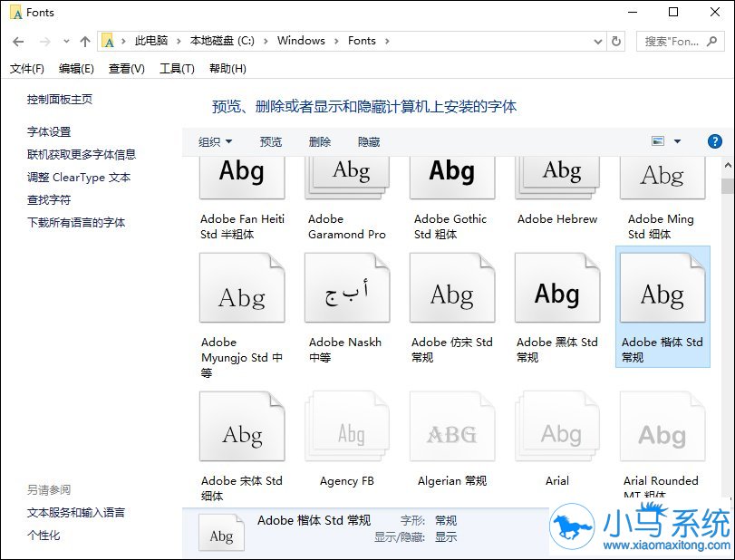Click the Back arrow navigation button
This screenshot has width=735, height=560.
coord(18,42)
